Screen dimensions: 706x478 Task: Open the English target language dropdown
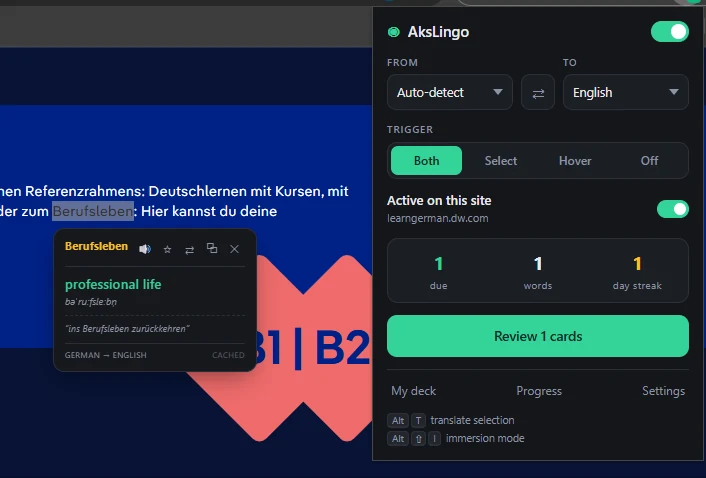pos(625,92)
